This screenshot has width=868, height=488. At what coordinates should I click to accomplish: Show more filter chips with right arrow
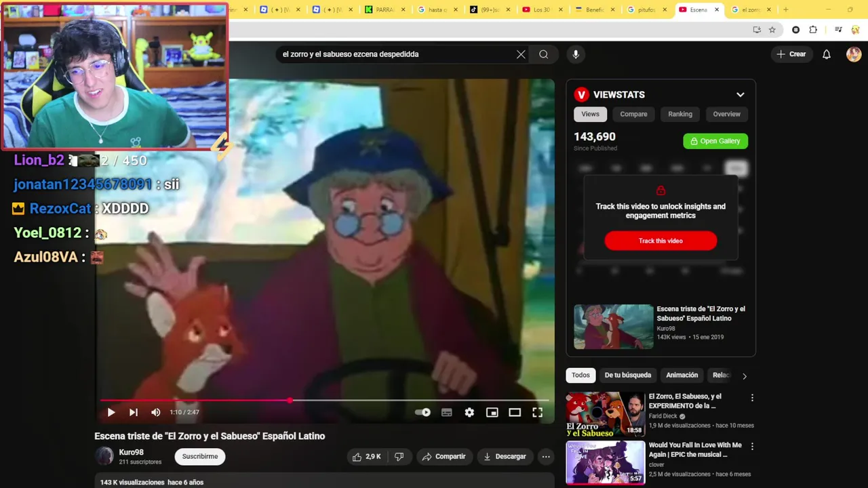coord(745,375)
